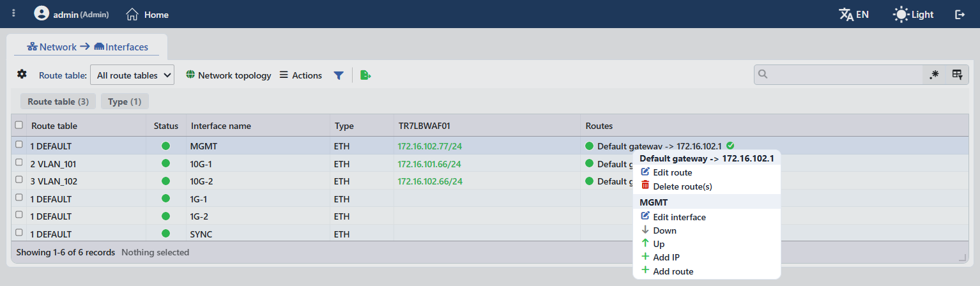Click the Routes column header

(x=774, y=126)
